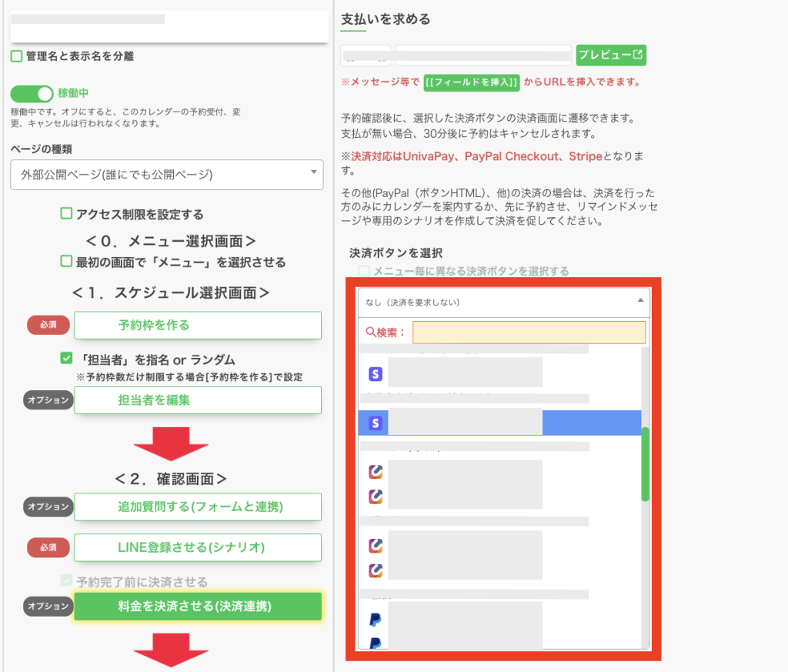Choose the first Stripe icon in the list
788x672 pixels.
tap(376, 374)
